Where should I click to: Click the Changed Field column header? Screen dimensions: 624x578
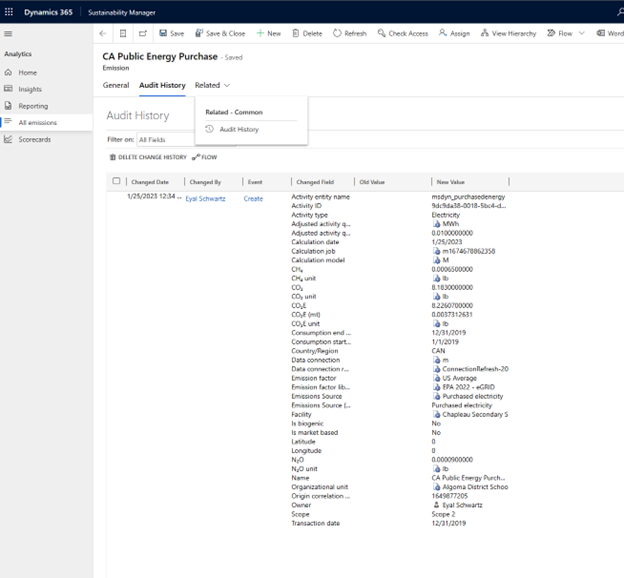coord(315,182)
